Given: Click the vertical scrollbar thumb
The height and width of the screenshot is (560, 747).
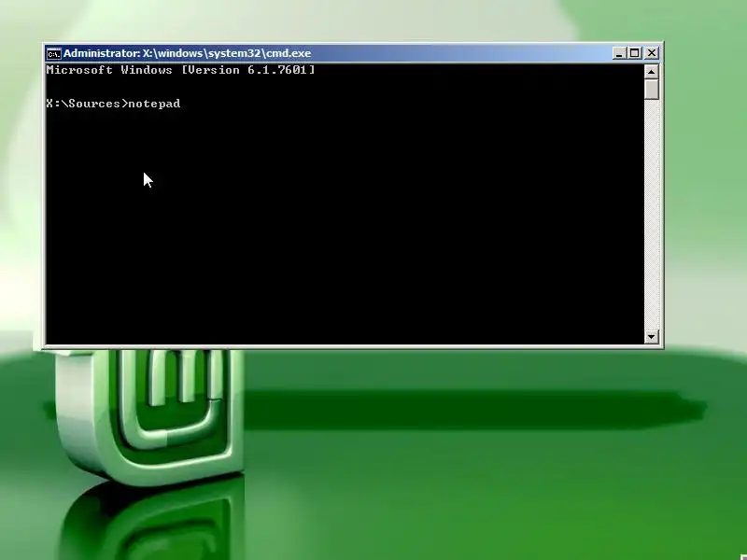Looking at the screenshot, I should (x=651, y=90).
